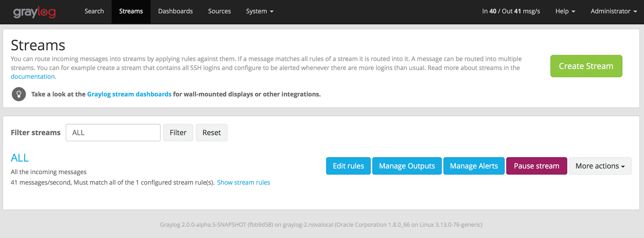This screenshot has height=238, width=644.
Task: Click the Create Stream button
Action: point(586,66)
